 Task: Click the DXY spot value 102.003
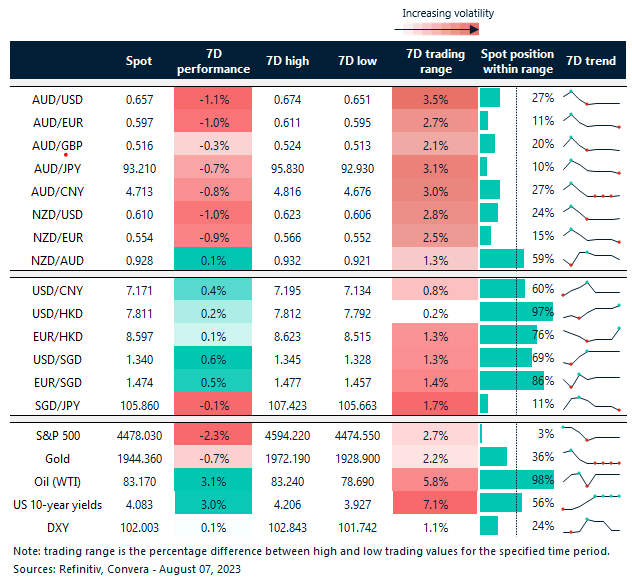139,525
